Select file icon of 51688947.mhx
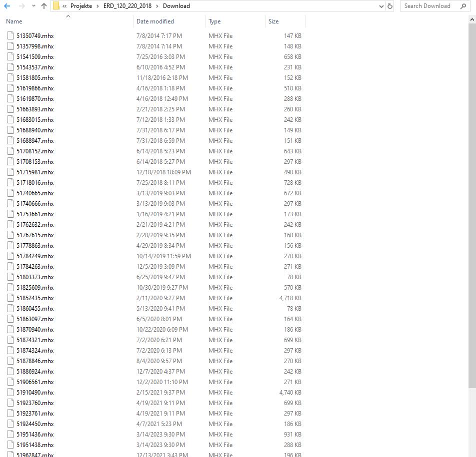This screenshot has height=457, width=476. click(10, 141)
